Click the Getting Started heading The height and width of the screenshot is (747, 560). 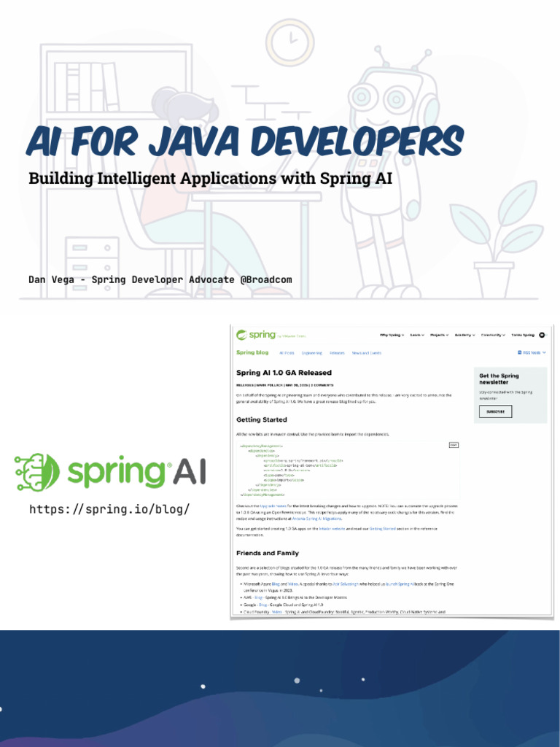pos(262,419)
